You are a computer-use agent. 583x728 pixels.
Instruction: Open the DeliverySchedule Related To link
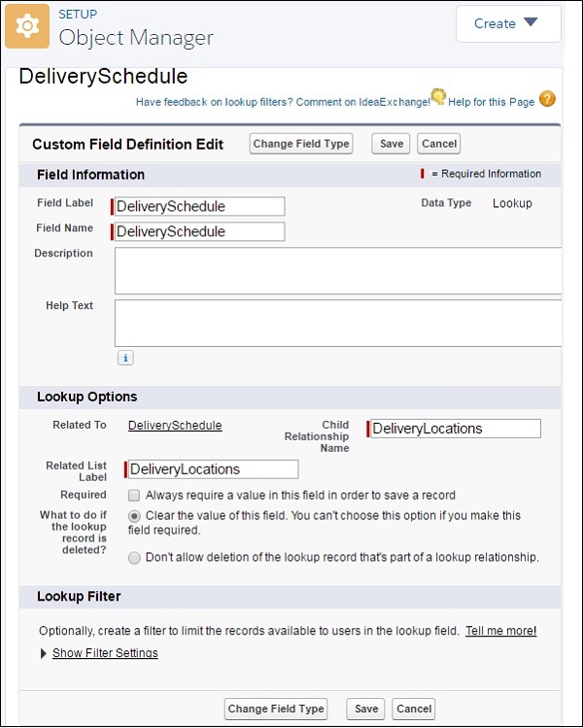pyautogui.click(x=175, y=426)
